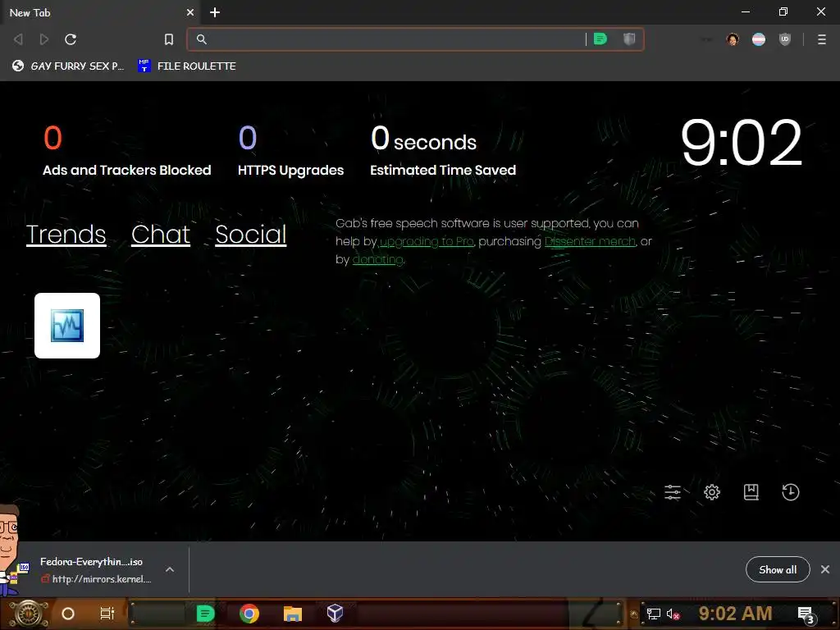Open VirtualBox from the taskbar
840x630 pixels.
(335, 613)
